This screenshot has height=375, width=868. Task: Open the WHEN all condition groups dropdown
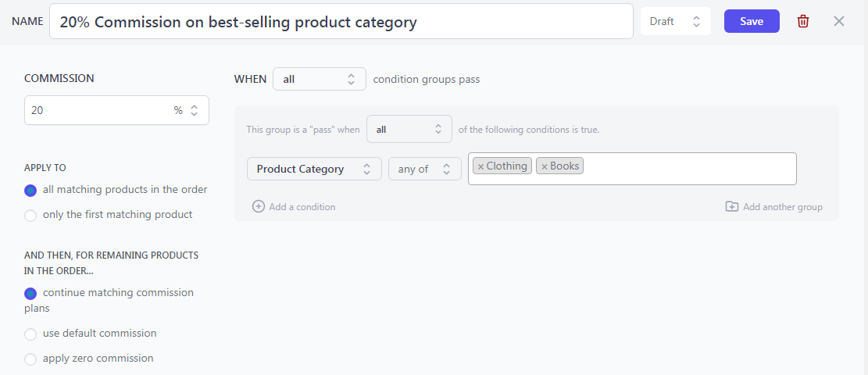(x=320, y=79)
